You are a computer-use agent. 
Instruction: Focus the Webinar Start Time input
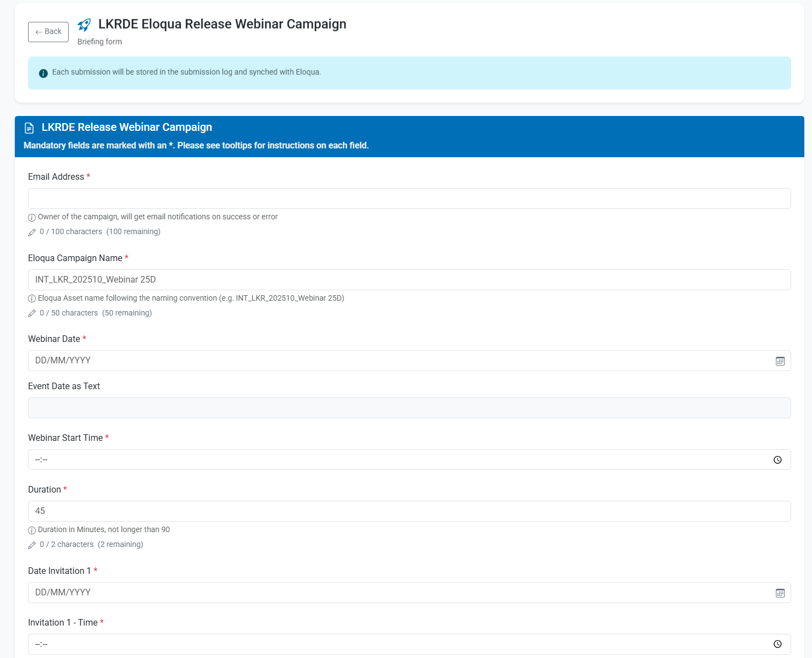point(409,460)
